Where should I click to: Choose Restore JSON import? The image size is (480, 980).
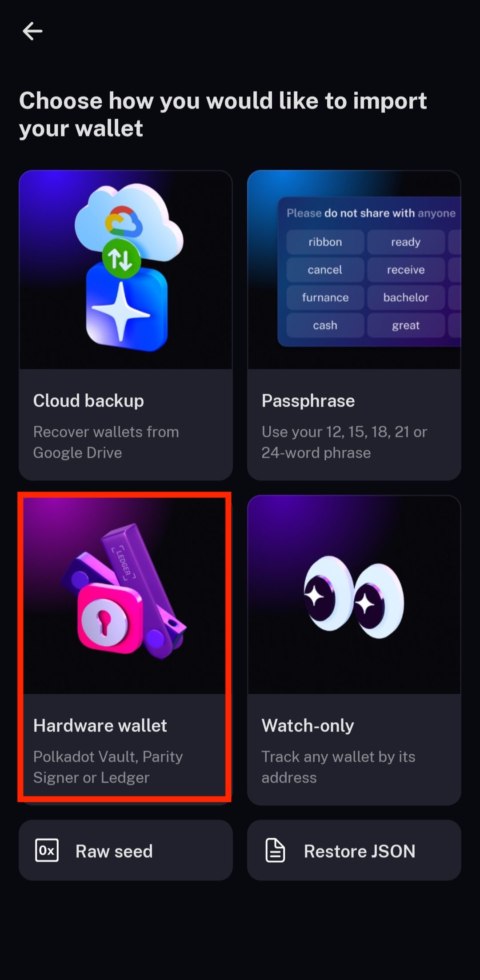click(x=354, y=850)
